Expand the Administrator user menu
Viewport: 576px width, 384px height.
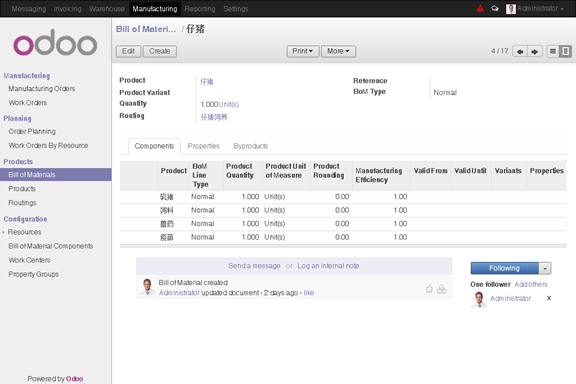tap(535, 8)
